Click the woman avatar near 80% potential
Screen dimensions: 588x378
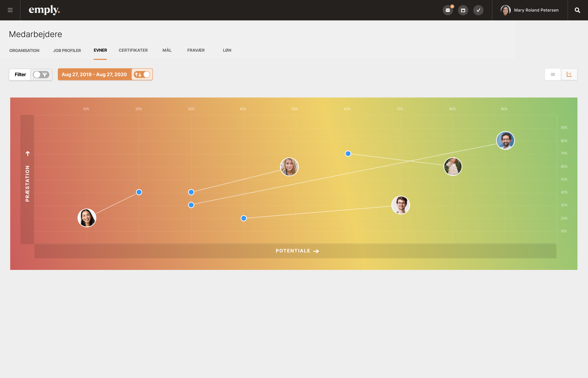453,166
